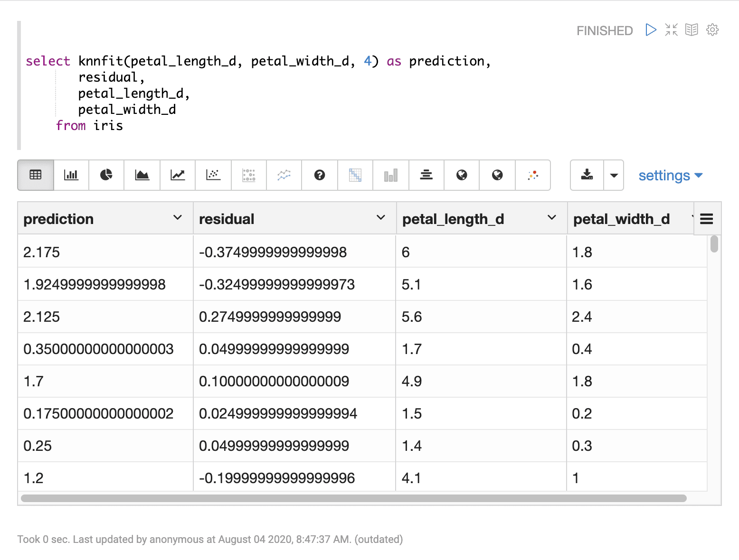The width and height of the screenshot is (739, 560).
Task: Show results as a pie chart
Action: (x=106, y=175)
